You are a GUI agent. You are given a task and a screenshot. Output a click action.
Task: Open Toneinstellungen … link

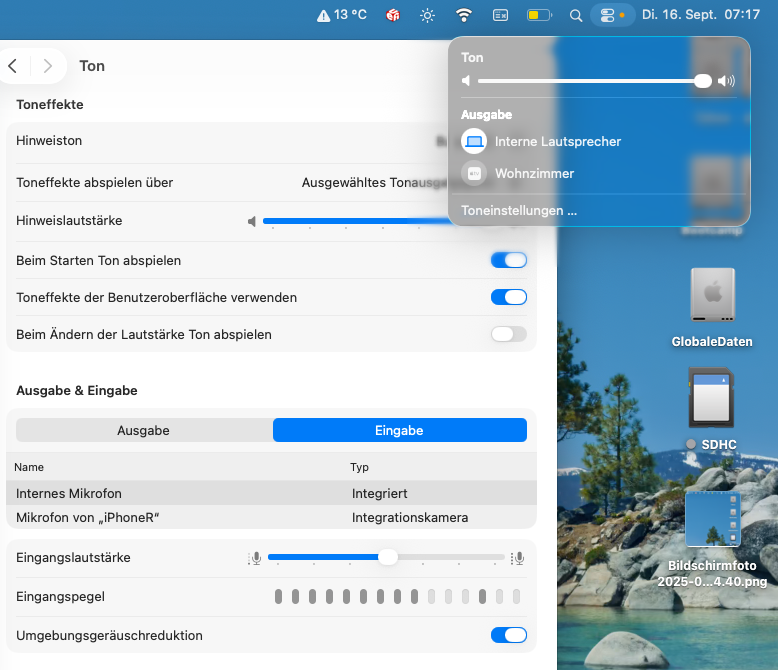pyautogui.click(x=519, y=210)
